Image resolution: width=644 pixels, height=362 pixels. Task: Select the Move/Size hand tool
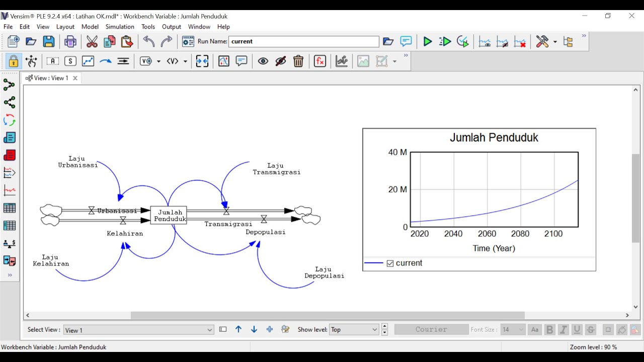(x=31, y=61)
